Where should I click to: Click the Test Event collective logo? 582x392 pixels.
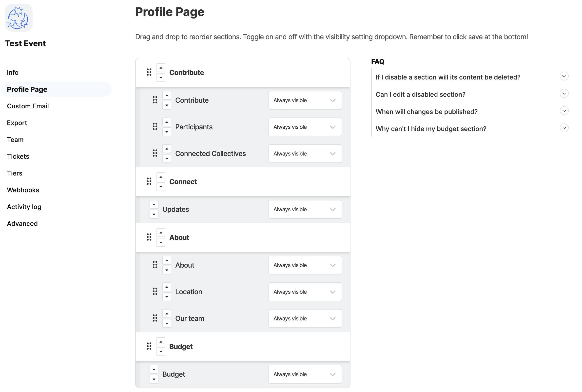click(x=19, y=18)
